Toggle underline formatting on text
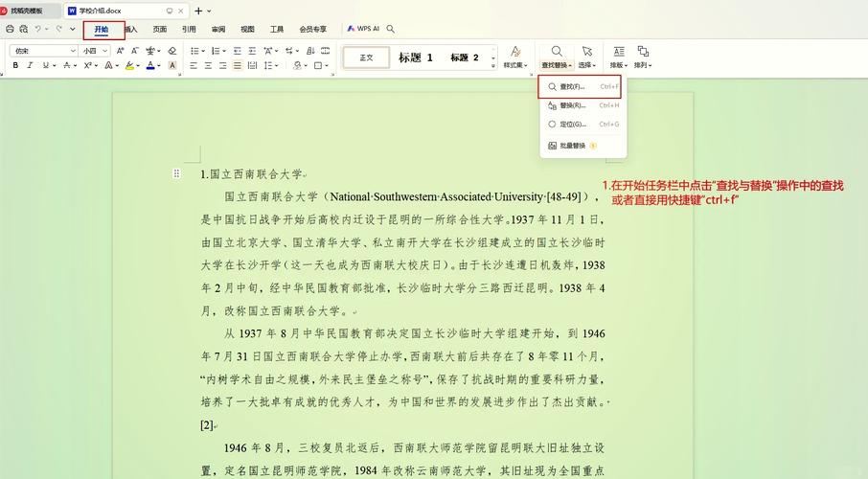The height and width of the screenshot is (479, 868). pyautogui.click(x=46, y=66)
